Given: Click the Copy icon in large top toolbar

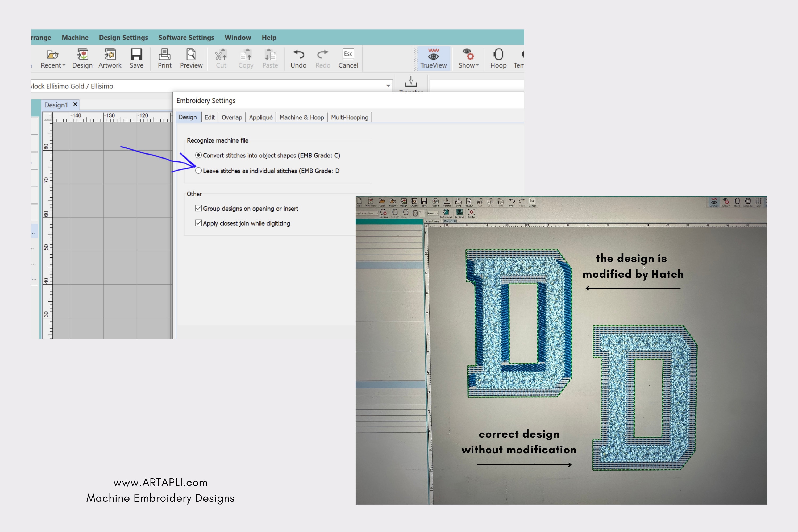Looking at the screenshot, I should point(246,59).
